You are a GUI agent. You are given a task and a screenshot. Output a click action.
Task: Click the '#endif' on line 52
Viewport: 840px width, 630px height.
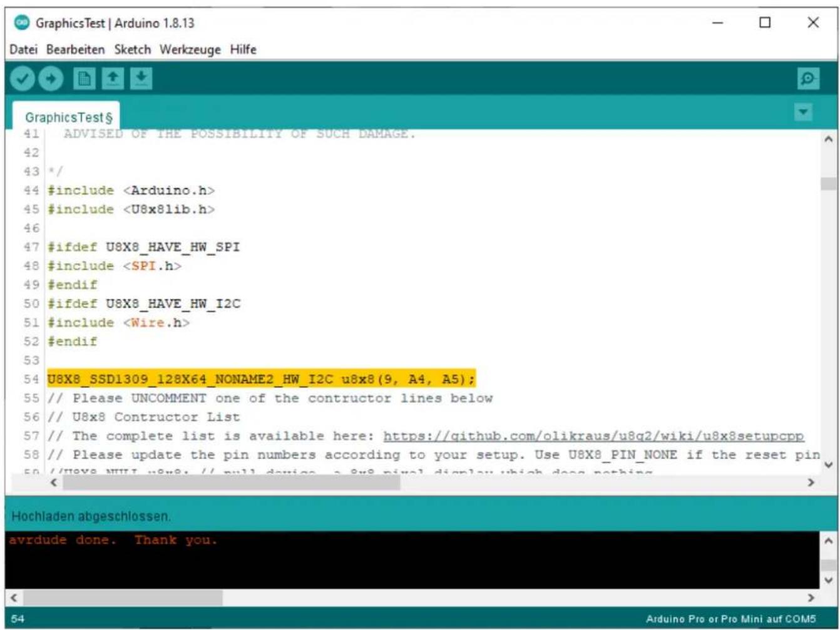[72, 342]
